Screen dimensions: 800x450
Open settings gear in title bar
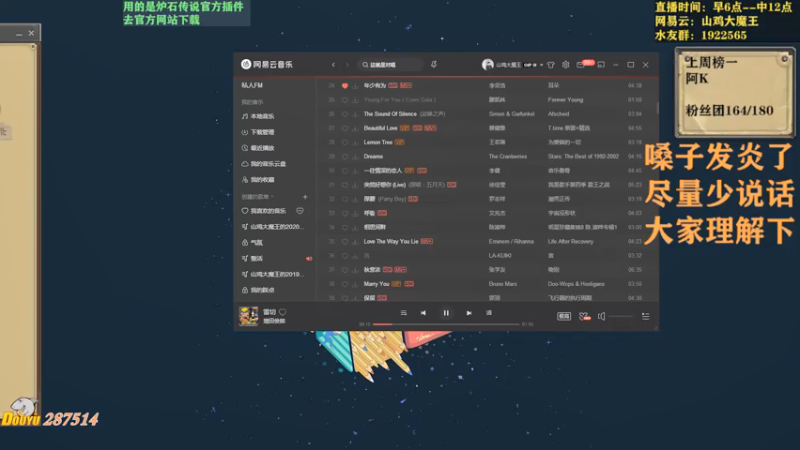pyautogui.click(x=565, y=65)
